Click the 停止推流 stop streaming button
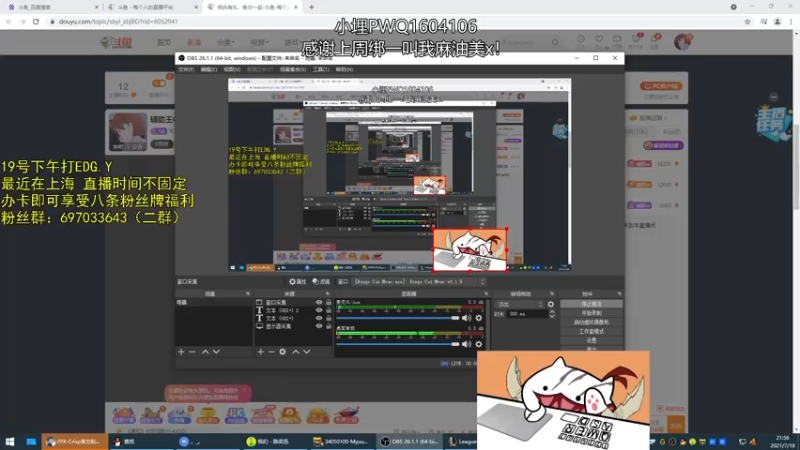 591,304
